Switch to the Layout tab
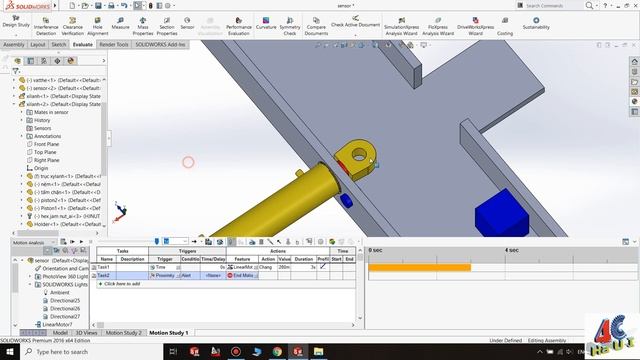Viewport: 640px width, 360px height. click(38, 44)
